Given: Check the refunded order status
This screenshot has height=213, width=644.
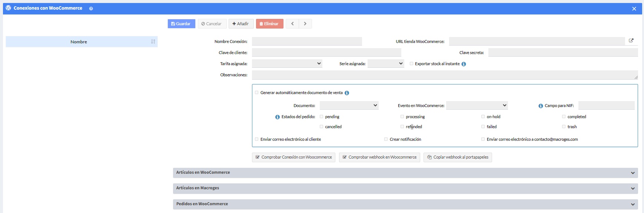Looking at the screenshot, I should 402,127.
